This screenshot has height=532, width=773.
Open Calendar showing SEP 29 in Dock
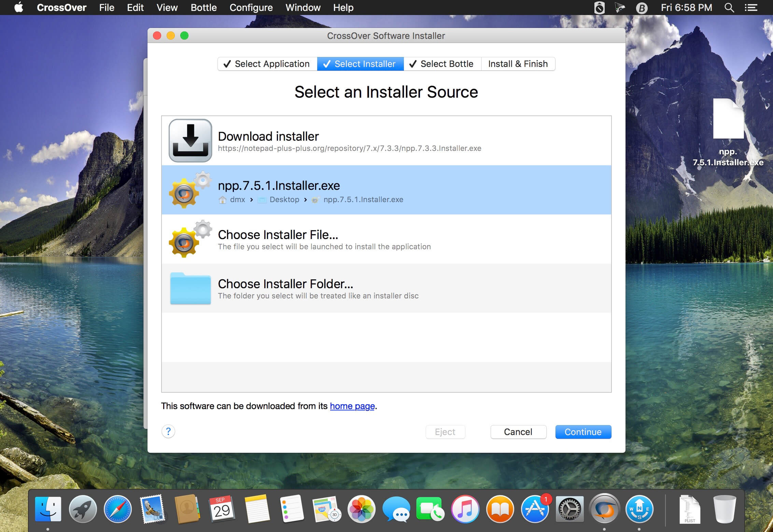tap(222, 509)
